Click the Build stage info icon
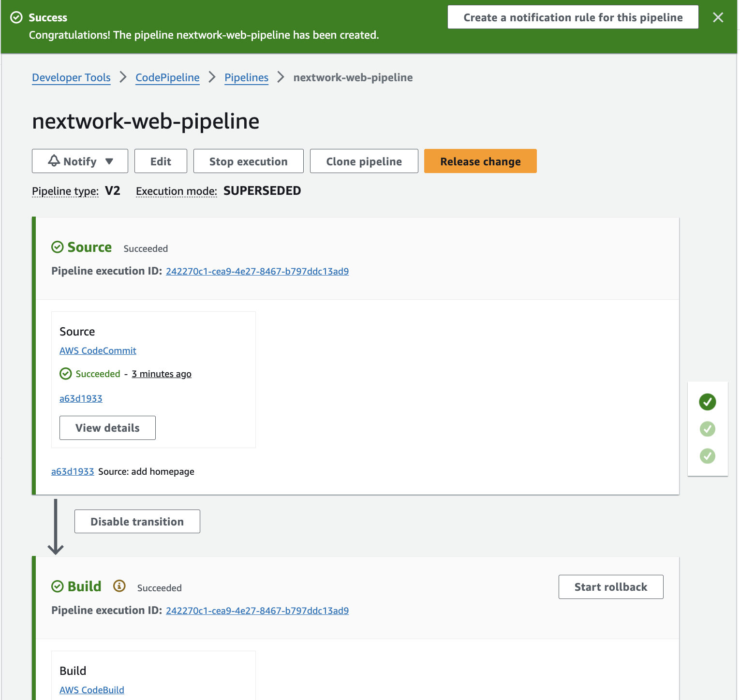The height and width of the screenshot is (700, 740). [x=119, y=586]
